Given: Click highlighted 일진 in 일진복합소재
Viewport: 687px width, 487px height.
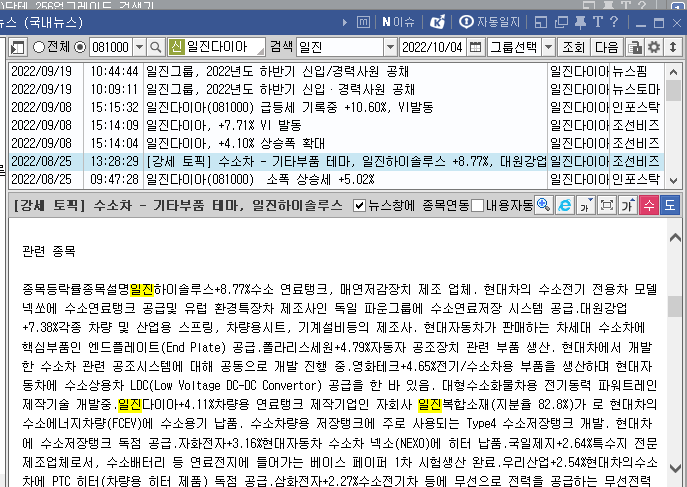Looking at the screenshot, I should (x=430, y=404).
